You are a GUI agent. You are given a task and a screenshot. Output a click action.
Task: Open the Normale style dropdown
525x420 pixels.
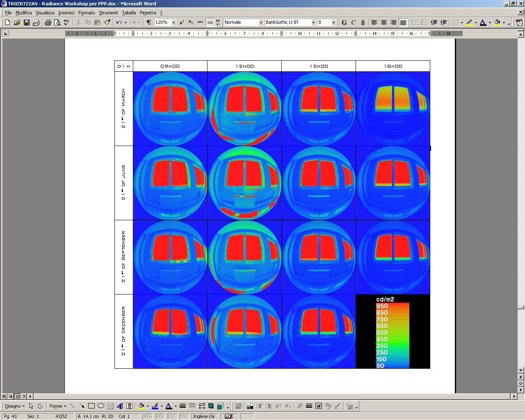tap(261, 23)
